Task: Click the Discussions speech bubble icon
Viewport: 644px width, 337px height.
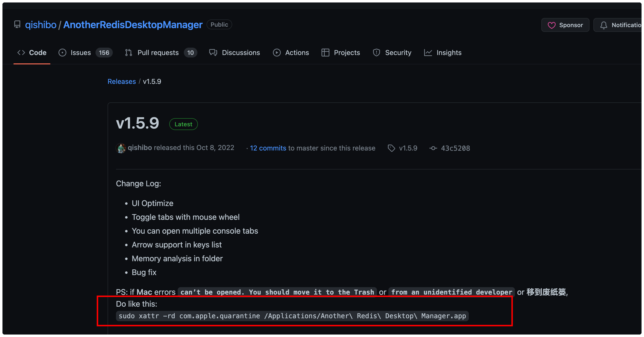Action: 213,53
